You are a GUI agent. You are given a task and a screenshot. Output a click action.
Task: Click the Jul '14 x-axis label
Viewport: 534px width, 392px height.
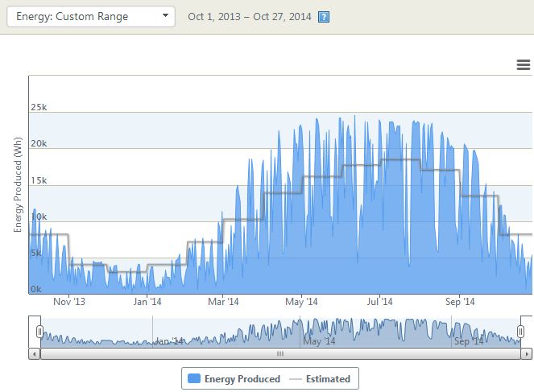pyautogui.click(x=379, y=302)
